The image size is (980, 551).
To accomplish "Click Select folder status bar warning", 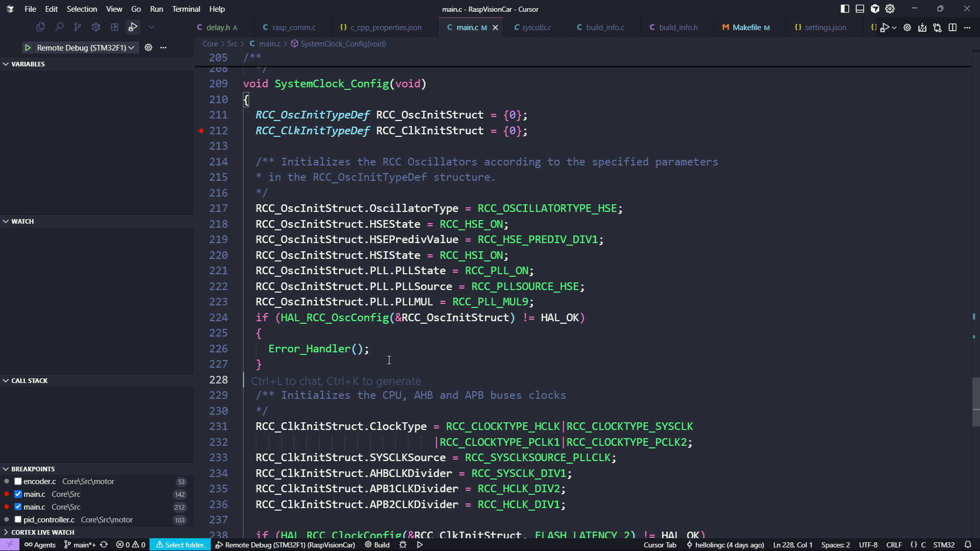I will click(180, 545).
